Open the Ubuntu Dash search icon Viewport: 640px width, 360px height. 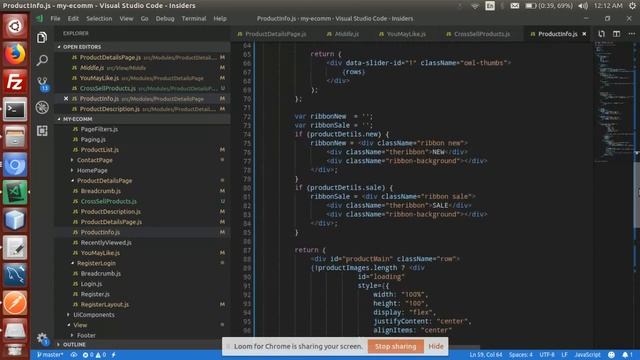pyautogui.click(x=15, y=26)
